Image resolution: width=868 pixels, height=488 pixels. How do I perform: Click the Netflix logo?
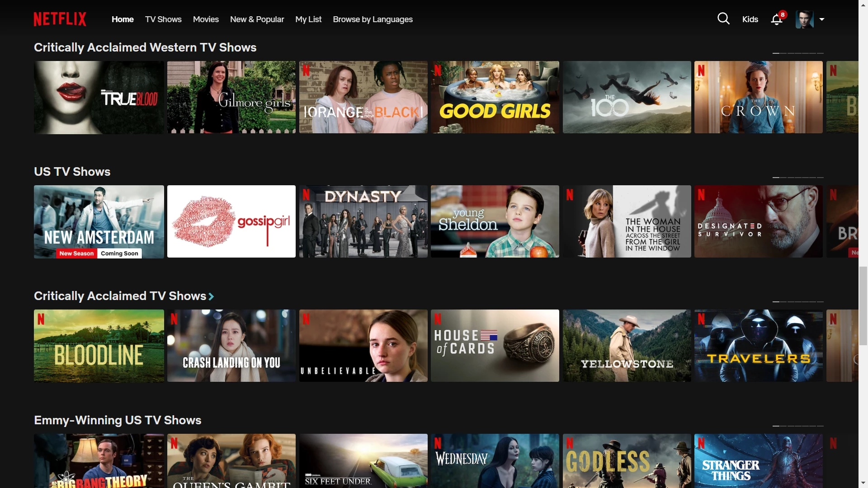60,19
